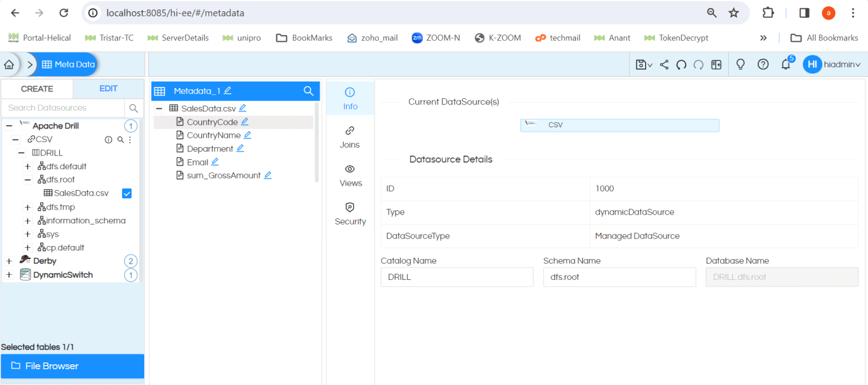Open the Portal-Helical bookmark
Viewport: 868px width, 385px height.
point(40,38)
